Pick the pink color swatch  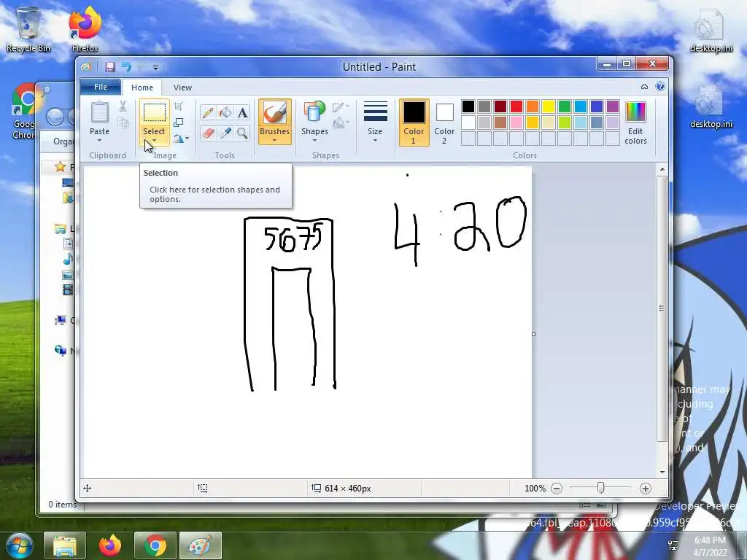516,122
